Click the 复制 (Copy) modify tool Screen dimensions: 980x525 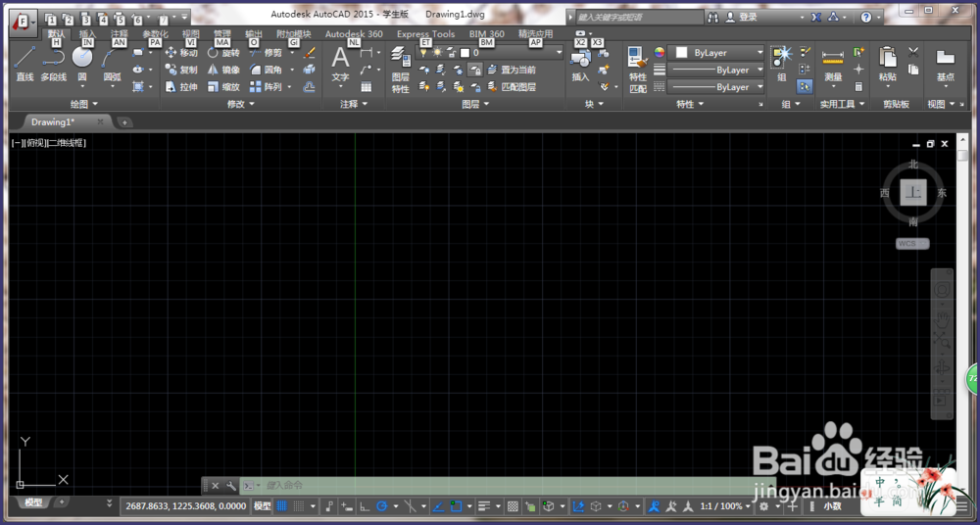click(182, 70)
